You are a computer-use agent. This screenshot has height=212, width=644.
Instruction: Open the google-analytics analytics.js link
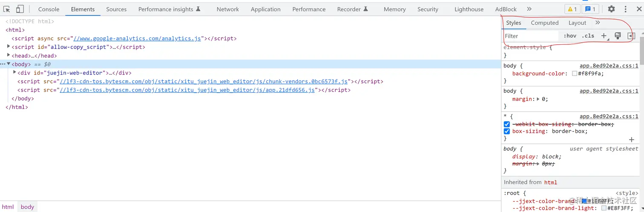tap(137, 38)
